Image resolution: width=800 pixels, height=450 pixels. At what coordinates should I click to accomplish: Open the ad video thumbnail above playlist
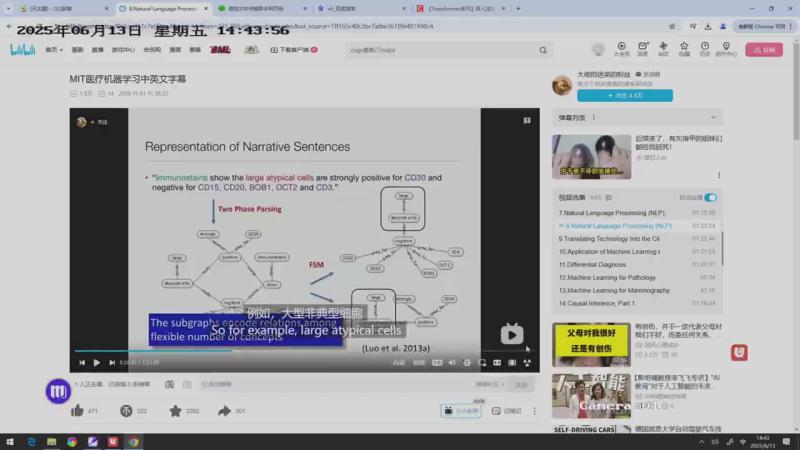tap(591, 157)
